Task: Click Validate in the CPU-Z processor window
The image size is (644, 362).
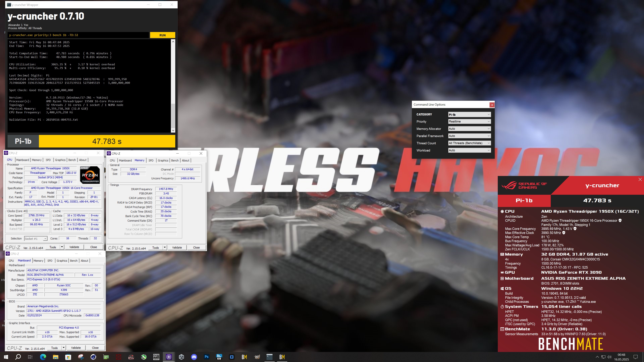Action: click(x=74, y=247)
